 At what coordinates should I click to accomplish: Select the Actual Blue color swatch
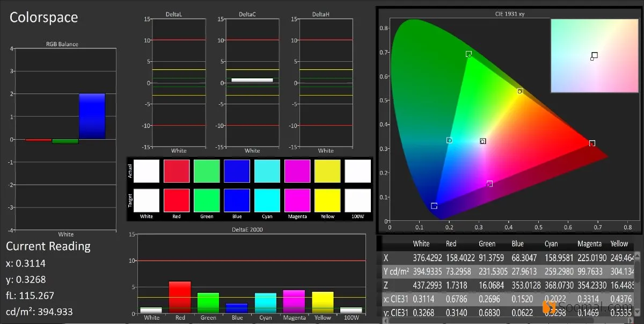pos(237,171)
